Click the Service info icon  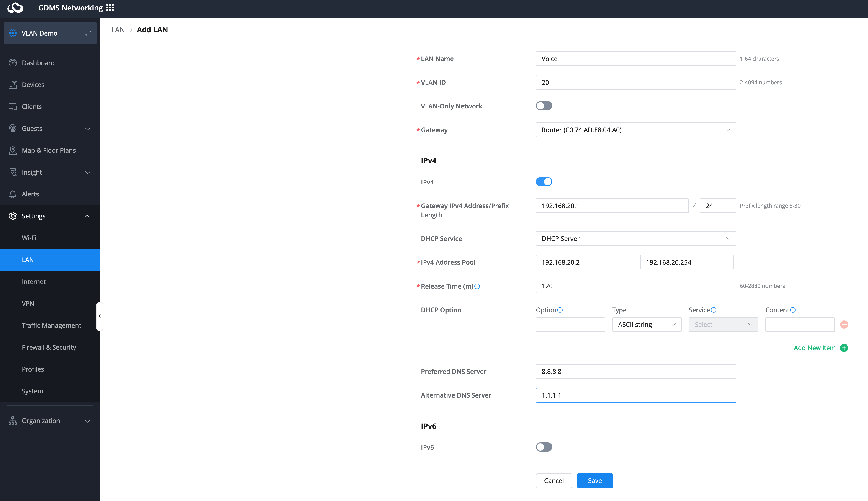point(714,310)
